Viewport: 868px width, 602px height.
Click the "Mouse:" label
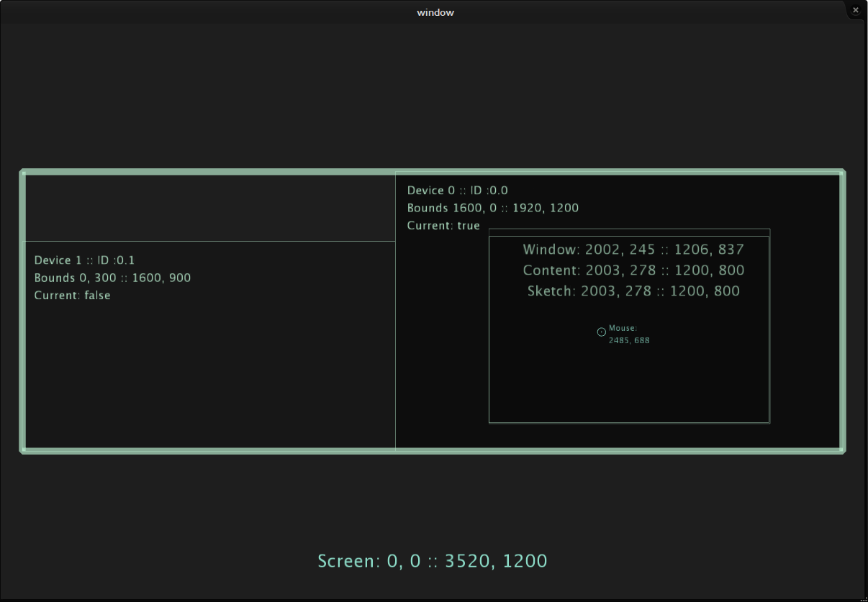[x=623, y=328]
